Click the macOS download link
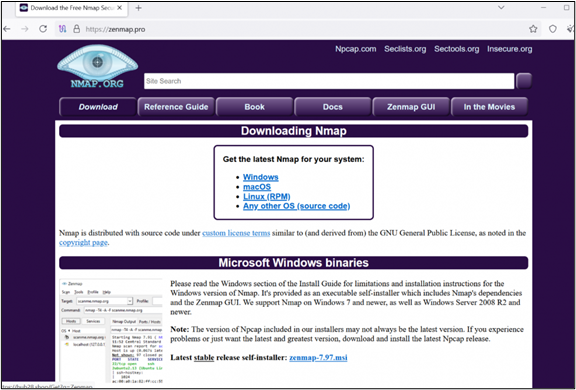The width and height of the screenshot is (576, 390). pyautogui.click(x=257, y=187)
